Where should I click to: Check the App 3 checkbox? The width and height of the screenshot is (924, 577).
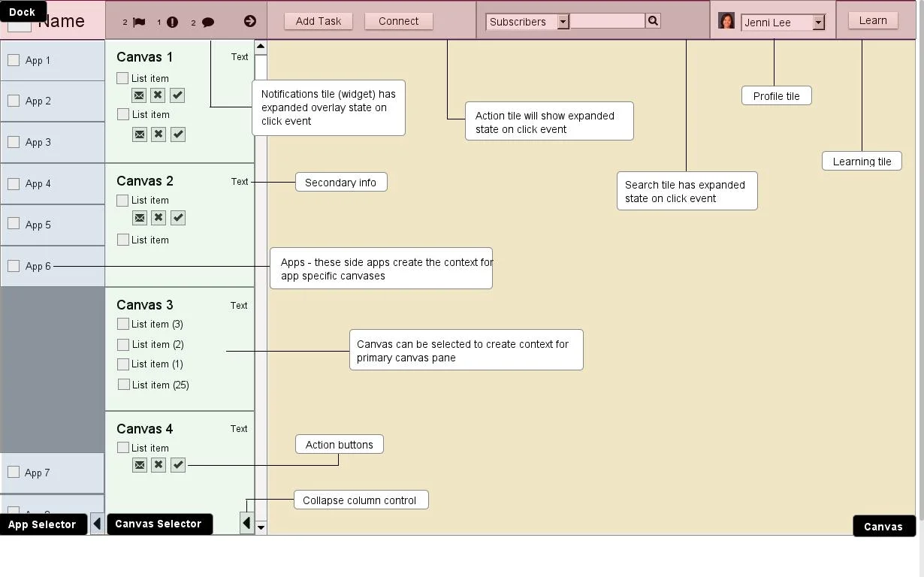point(14,143)
